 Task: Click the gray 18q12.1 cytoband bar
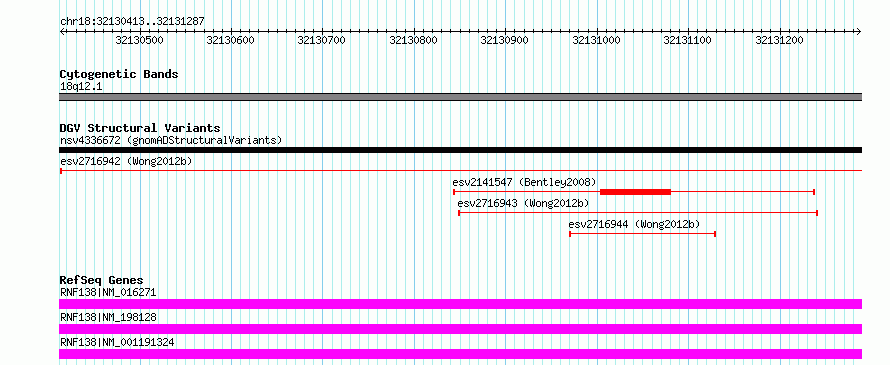(x=460, y=97)
